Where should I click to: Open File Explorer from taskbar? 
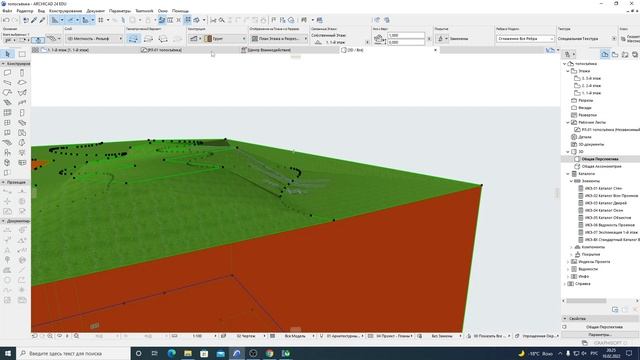coord(188,353)
